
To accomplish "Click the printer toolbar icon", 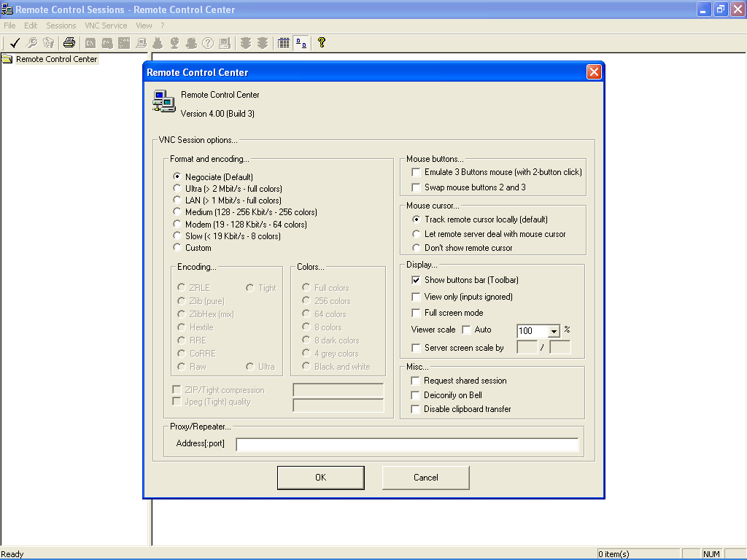I will click(69, 43).
